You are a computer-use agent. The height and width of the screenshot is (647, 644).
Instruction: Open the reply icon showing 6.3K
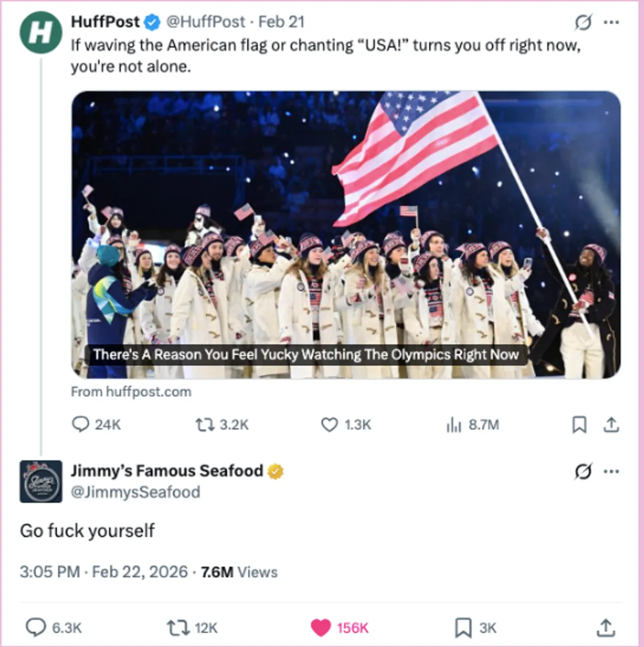36,628
